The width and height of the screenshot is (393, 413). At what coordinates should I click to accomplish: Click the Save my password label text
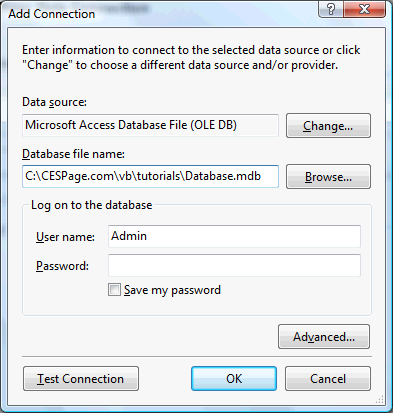click(x=172, y=290)
